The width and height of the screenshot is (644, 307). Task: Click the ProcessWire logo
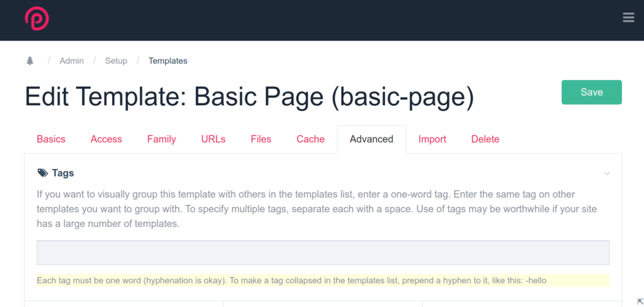pos(37,19)
